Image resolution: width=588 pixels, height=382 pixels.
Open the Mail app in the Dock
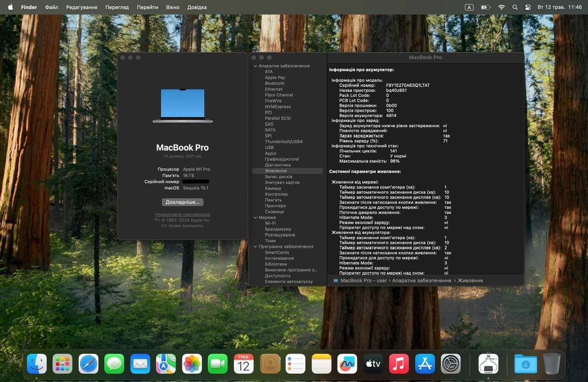141,363
